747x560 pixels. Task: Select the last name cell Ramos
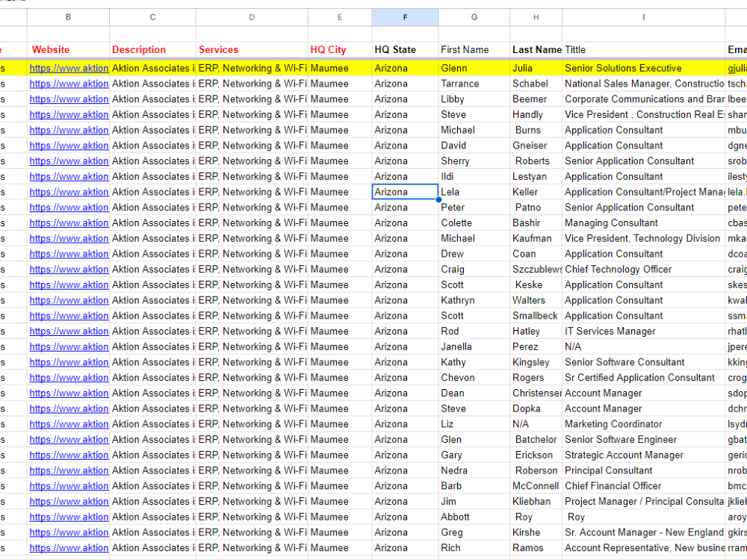tap(536, 548)
